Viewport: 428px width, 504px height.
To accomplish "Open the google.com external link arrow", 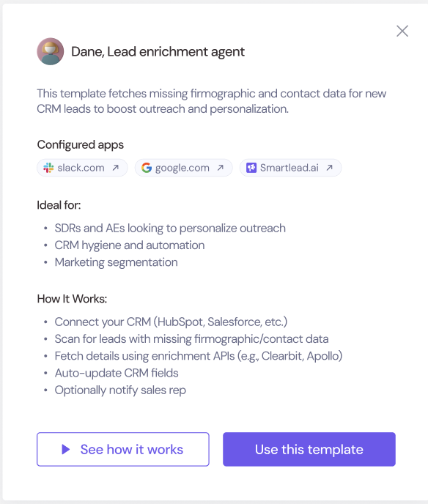I will coord(221,168).
